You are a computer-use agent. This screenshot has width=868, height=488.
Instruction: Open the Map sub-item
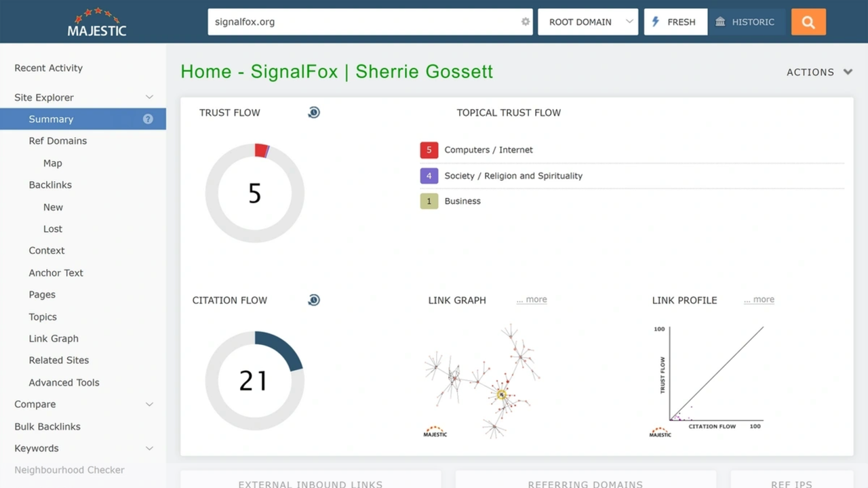coord(52,163)
